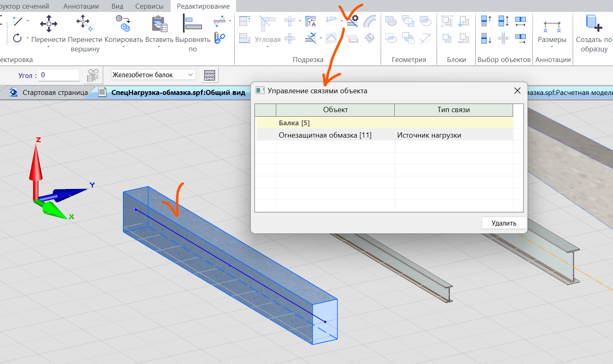613x364 pixels.
Task: Click the chain link icon in ribbon
Action: click(x=220, y=39)
